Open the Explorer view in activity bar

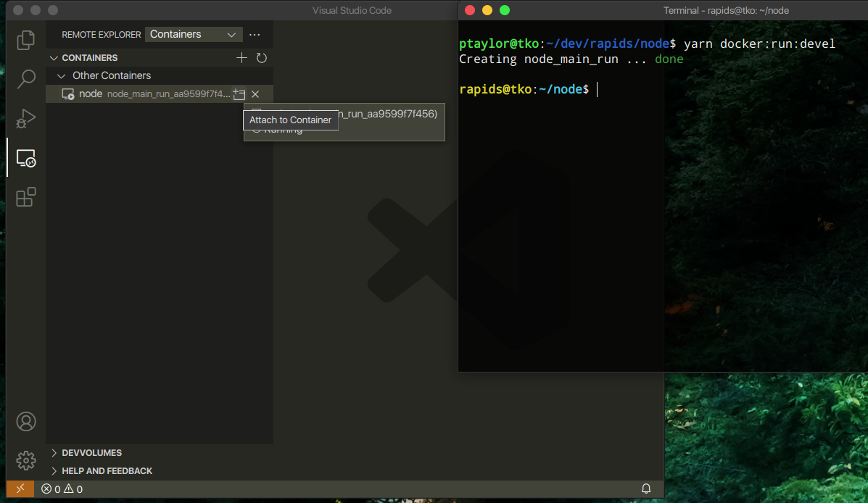point(26,40)
